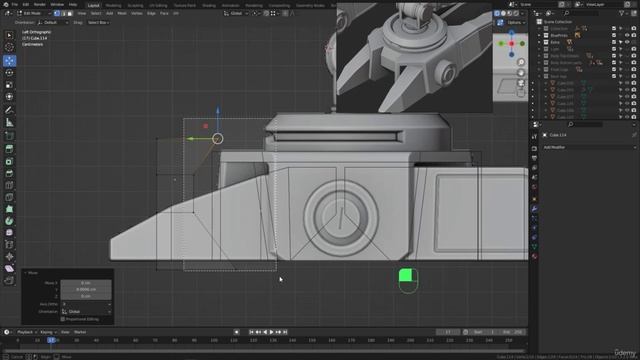Select the Annotate pencil tool

pos(9,110)
